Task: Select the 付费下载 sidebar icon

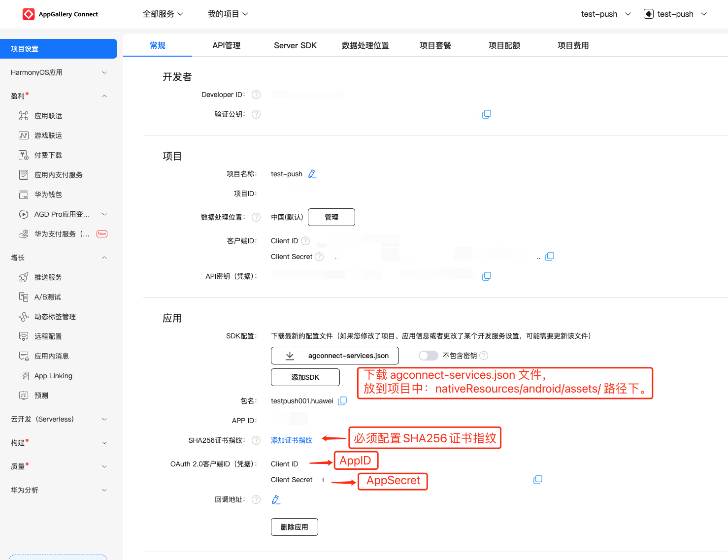Action: pos(24,155)
